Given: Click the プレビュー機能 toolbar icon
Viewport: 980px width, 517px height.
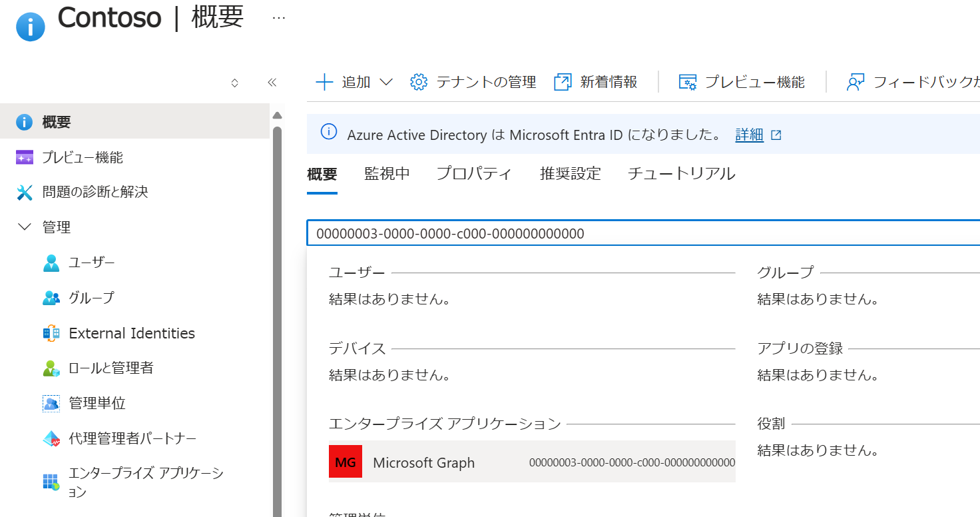Looking at the screenshot, I should click(x=688, y=82).
